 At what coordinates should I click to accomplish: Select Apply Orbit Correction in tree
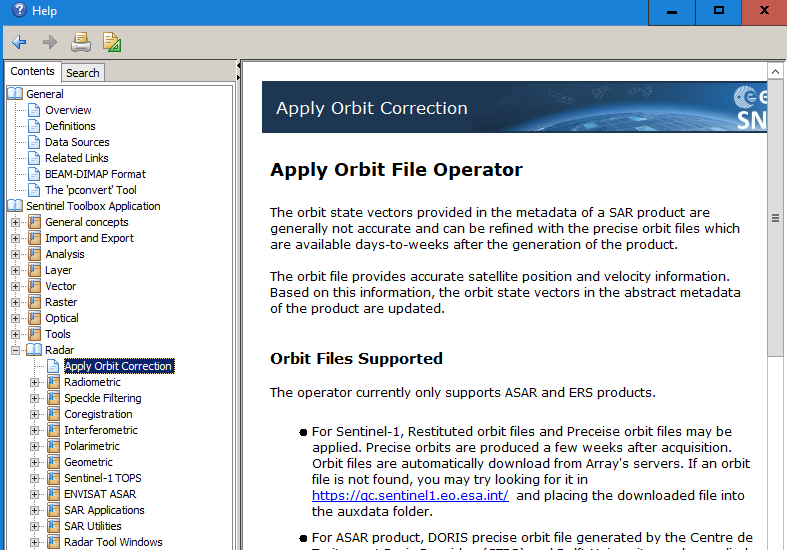[118, 366]
